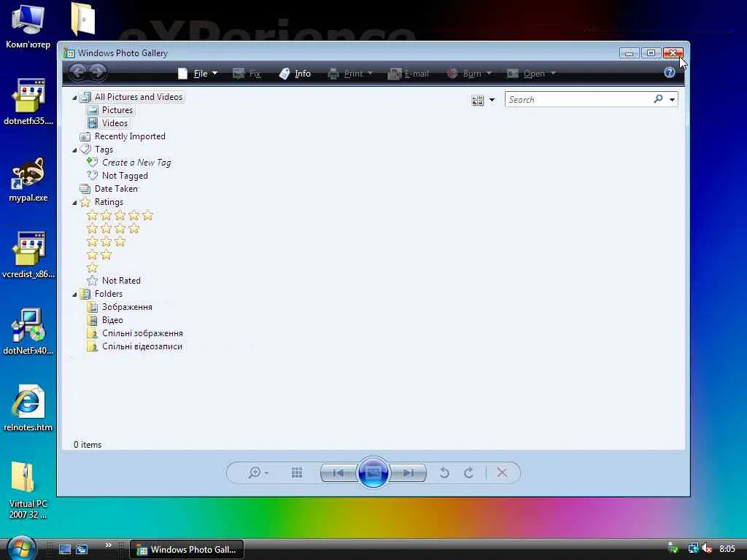
Task: Rotate clockwise
Action: pos(469,472)
